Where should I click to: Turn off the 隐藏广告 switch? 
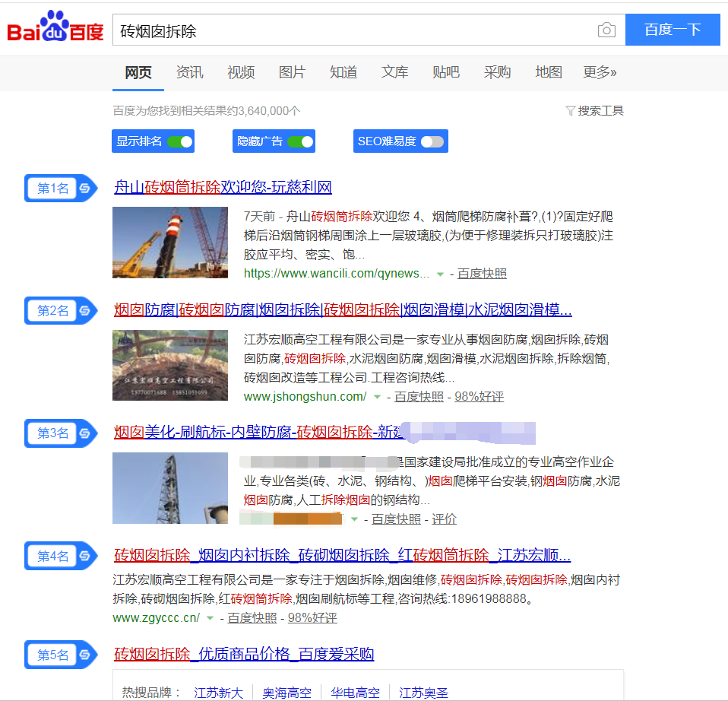pyautogui.click(x=300, y=141)
